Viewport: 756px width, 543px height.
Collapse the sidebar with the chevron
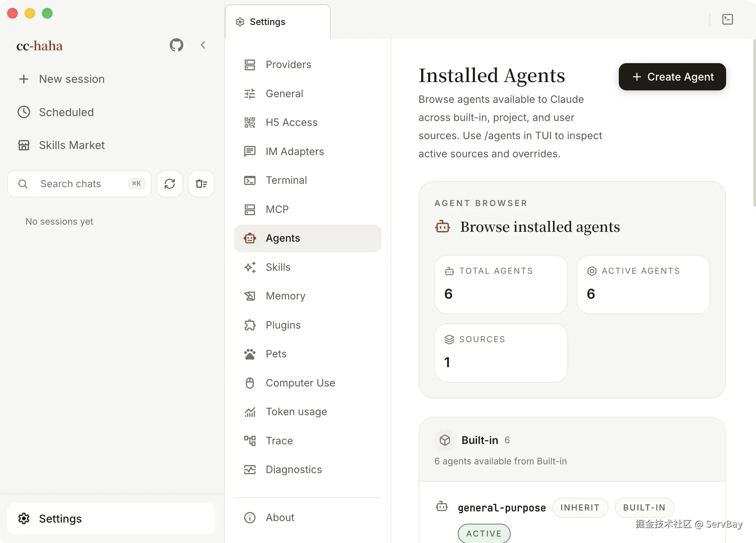tap(203, 45)
